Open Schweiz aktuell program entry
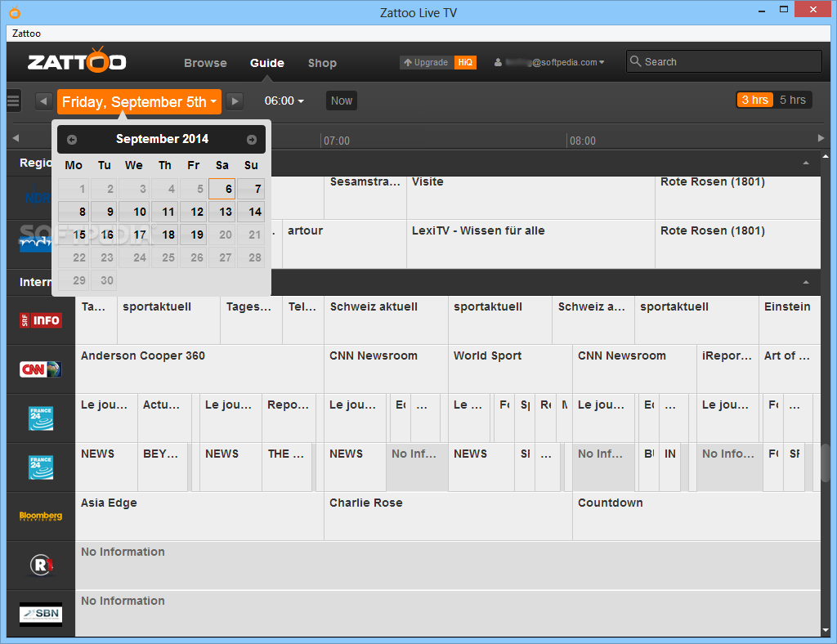 tap(386, 320)
